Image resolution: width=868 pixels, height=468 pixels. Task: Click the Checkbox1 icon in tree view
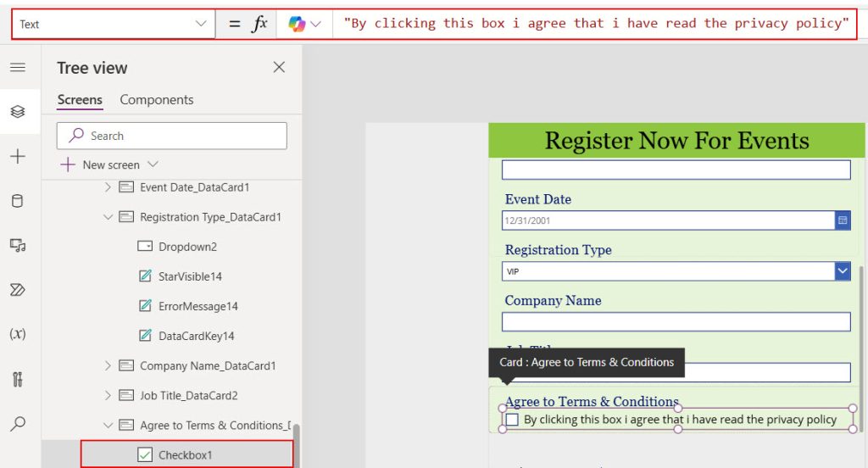[x=145, y=454]
